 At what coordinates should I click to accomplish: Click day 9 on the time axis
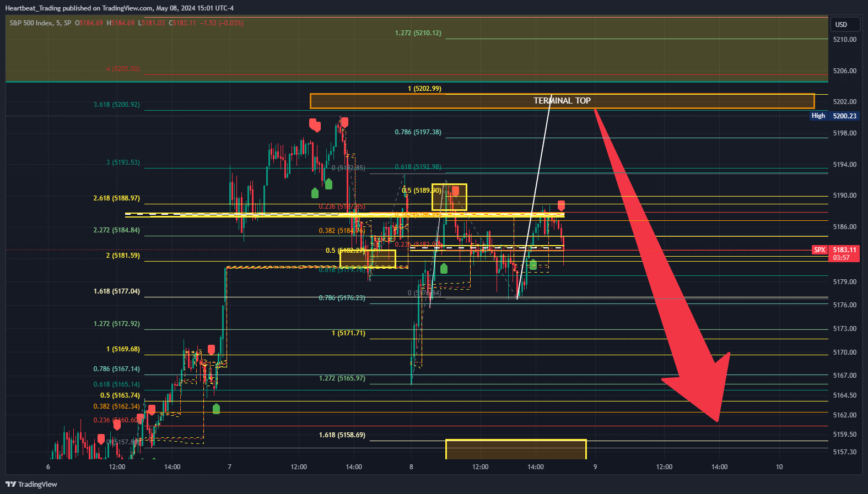coord(595,467)
